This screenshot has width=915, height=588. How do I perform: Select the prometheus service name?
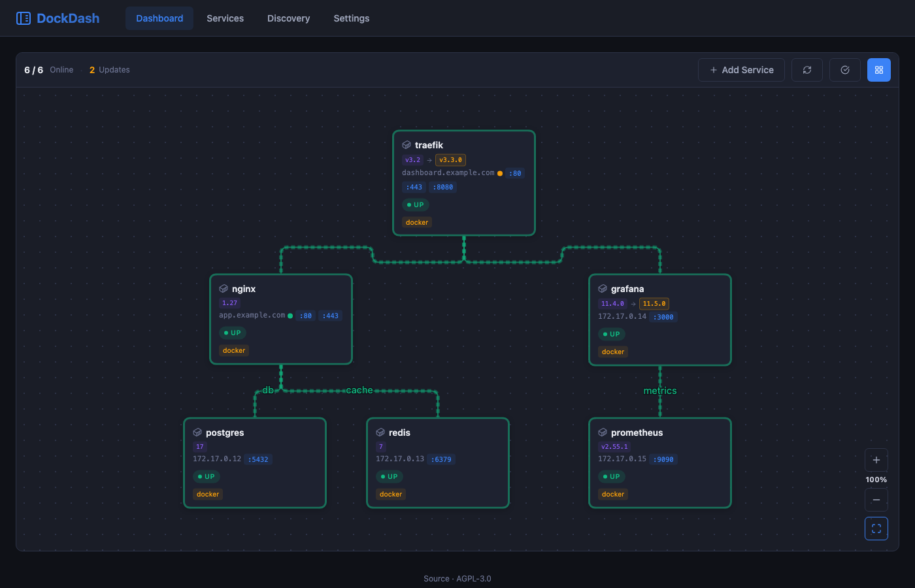[x=637, y=433]
